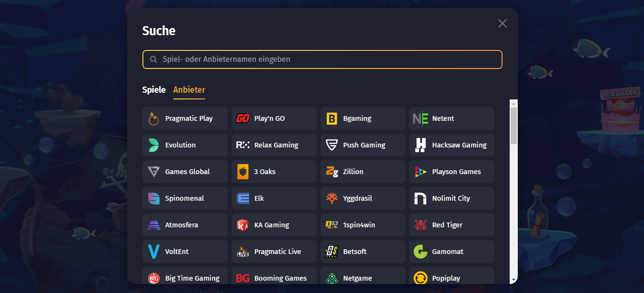644x293 pixels.
Task: Click the Spinomenal logo icon
Action: click(154, 198)
